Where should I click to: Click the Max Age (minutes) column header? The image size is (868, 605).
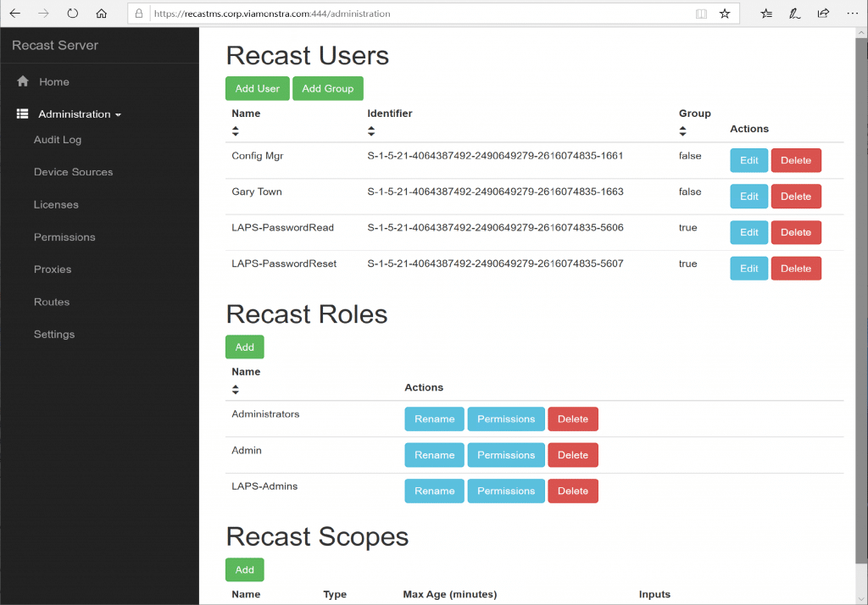tap(449, 595)
